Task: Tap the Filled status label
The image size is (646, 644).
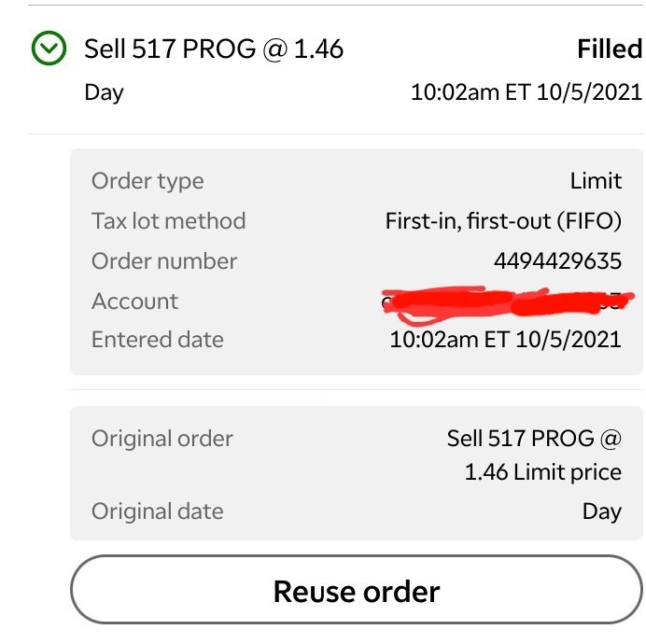Action: click(x=610, y=49)
